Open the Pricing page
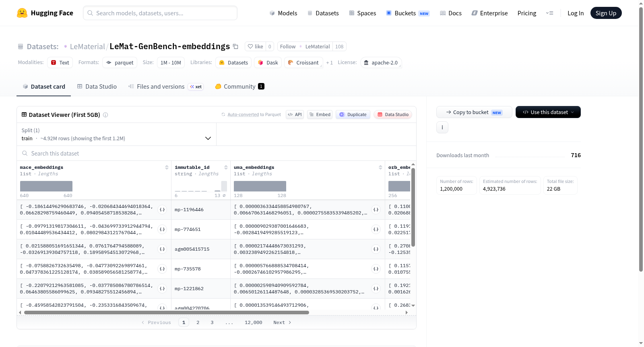Image resolution: width=644 pixels, height=347 pixels. coord(527,13)
